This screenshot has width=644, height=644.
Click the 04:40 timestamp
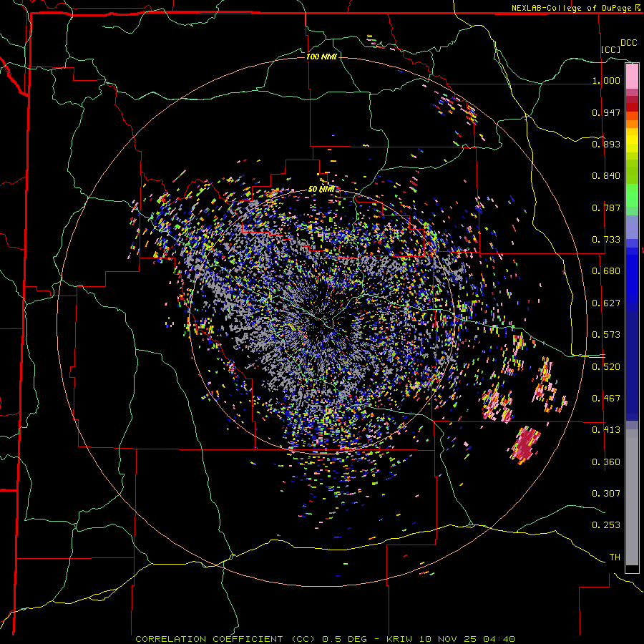click(499, 639)
